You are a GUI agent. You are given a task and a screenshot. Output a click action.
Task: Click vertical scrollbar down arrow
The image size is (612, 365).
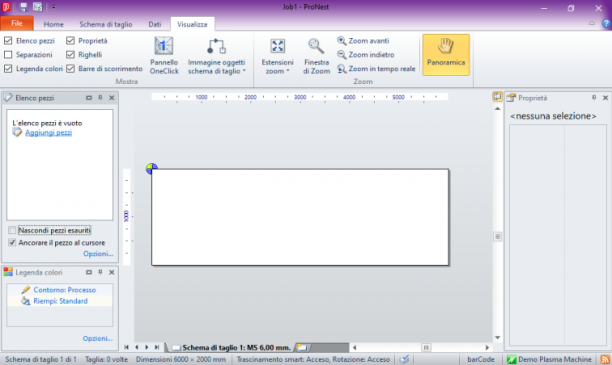pyautogui.click(x=497, y=338)
